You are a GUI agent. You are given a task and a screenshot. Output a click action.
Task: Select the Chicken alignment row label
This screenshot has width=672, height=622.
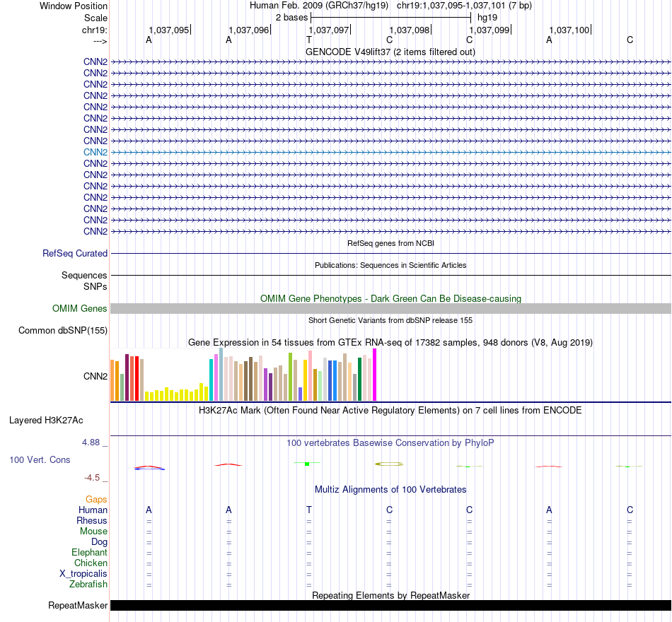(x=91, y=563)
